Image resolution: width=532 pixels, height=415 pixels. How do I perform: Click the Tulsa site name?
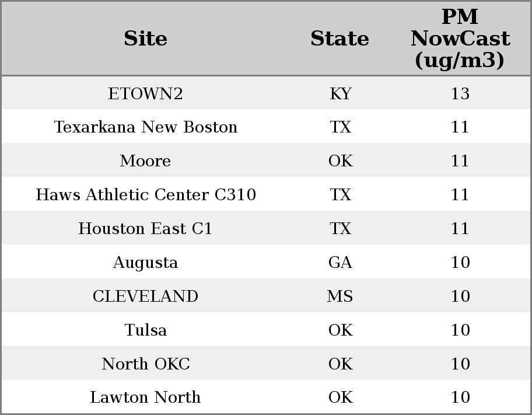tap(146, 330)
